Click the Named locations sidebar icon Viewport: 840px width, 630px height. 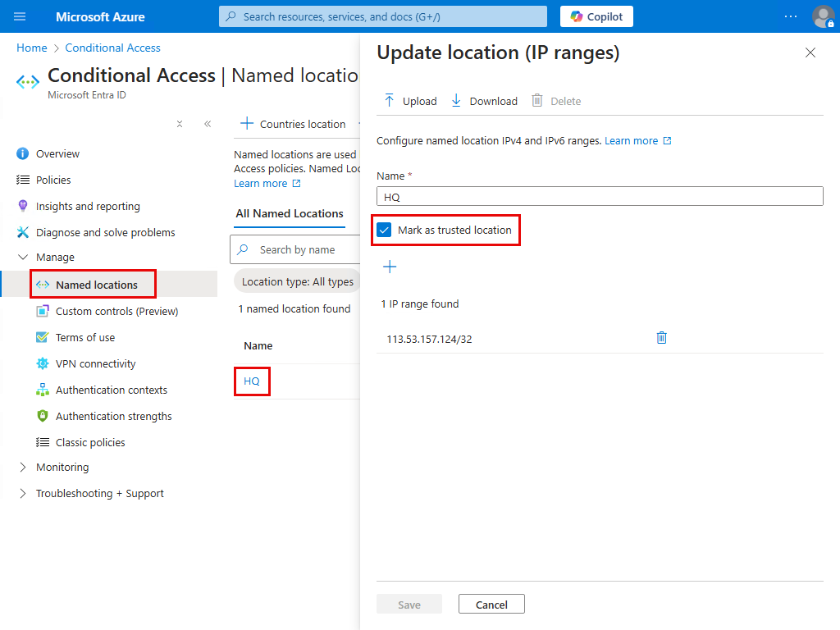[43, 285]
